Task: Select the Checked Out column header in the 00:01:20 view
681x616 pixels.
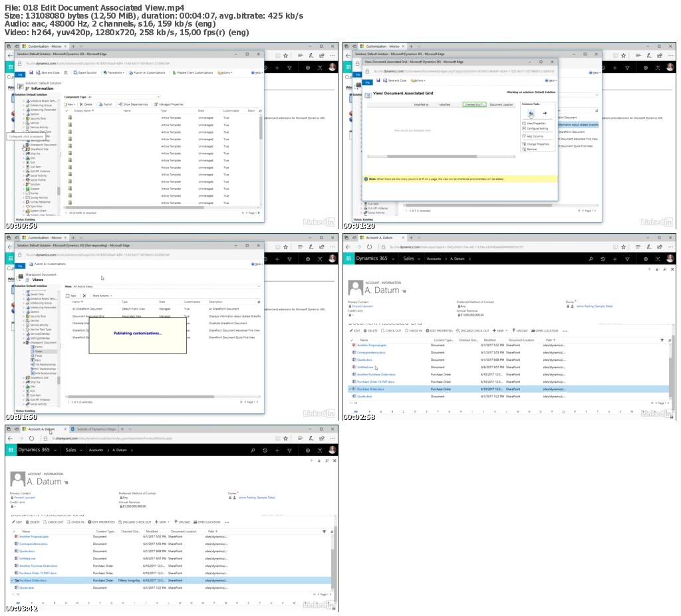Action: coord(474,104)
